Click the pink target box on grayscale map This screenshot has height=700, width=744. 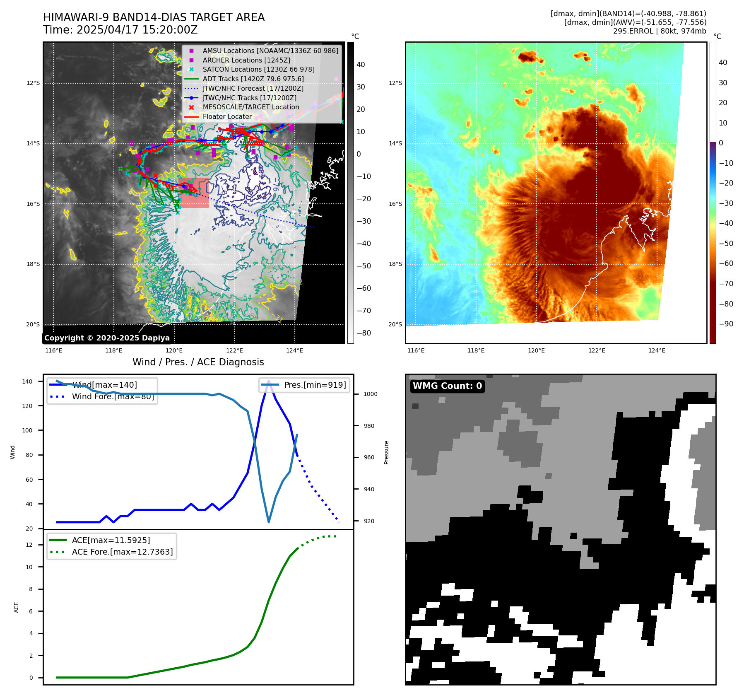coord(195,193)
